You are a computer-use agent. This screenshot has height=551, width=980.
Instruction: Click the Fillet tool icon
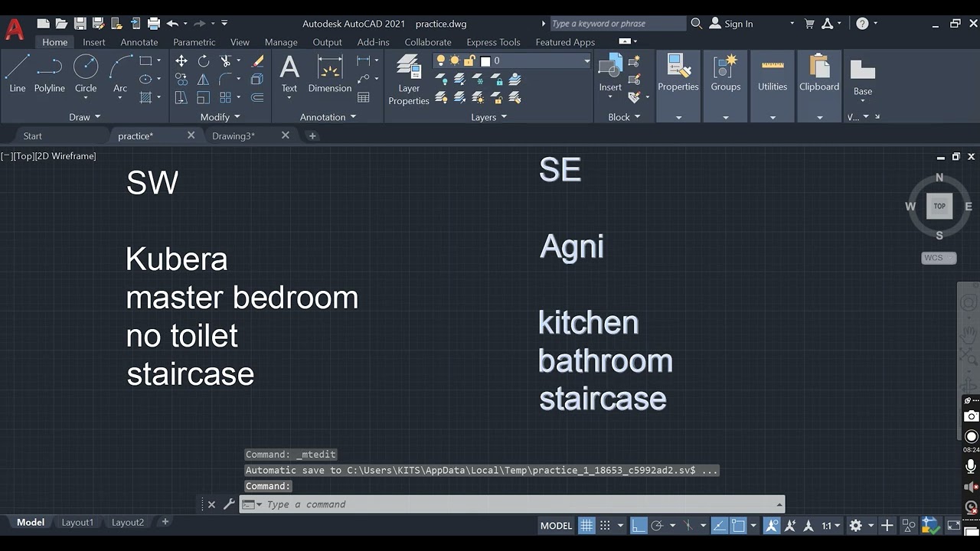226,79
